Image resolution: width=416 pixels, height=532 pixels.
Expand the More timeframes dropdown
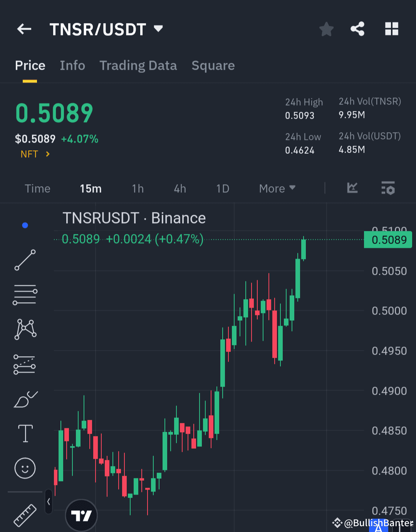[x=277, y=189]
